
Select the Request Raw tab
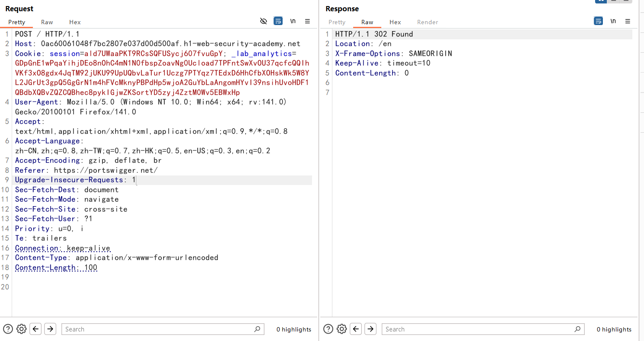click(47, 22)
